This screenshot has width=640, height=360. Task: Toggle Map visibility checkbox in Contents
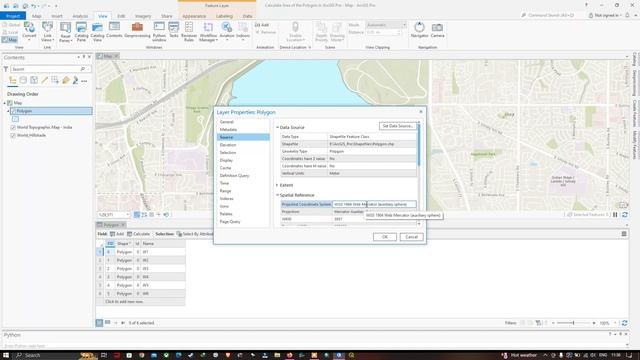pyautogui.click(x=10, y=103)
